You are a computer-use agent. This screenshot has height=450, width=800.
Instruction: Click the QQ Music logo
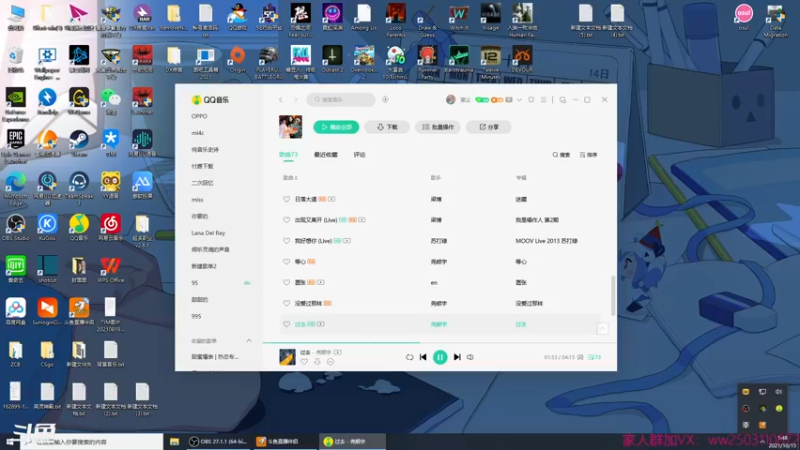click(x=210, y=99)
